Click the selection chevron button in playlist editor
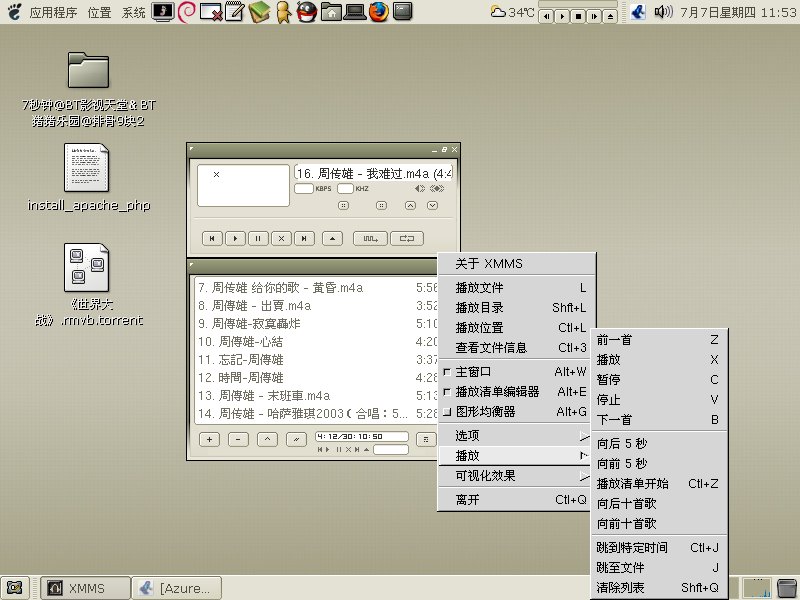This screenshot has height=600, width=800. pyautogui.click(x=267, y=439)
